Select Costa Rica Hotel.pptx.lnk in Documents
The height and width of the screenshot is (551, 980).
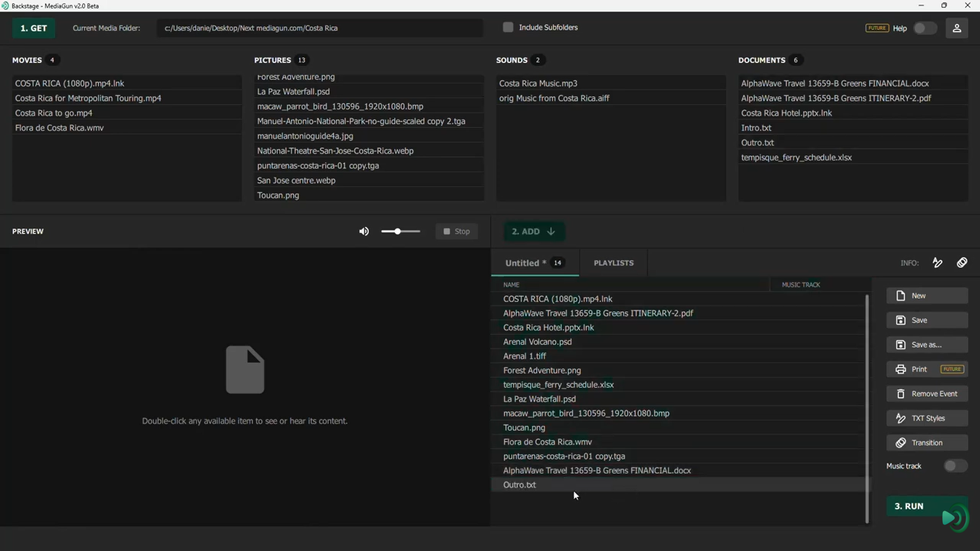coord(853,113)
